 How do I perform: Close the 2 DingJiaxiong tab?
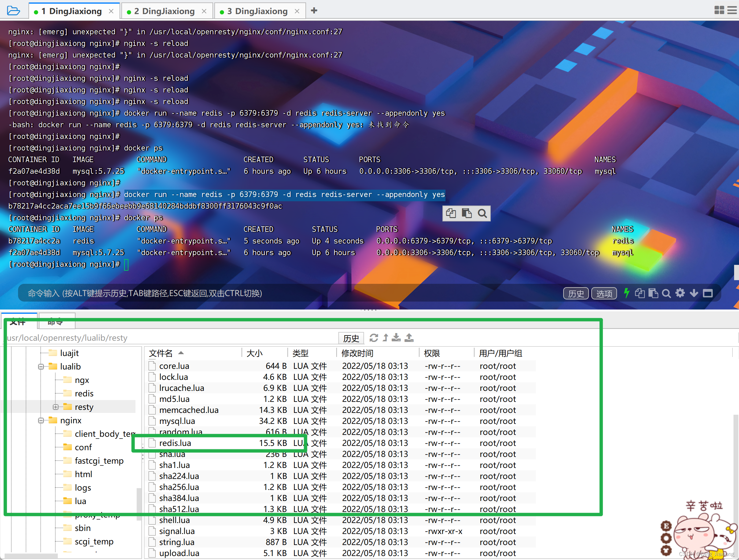[204, 11]
